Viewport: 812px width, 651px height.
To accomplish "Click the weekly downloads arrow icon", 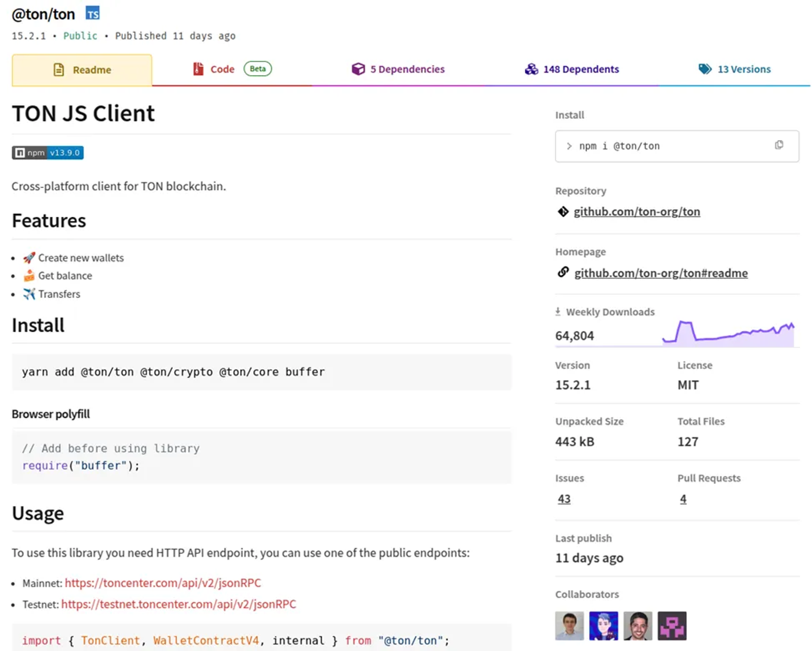I will pos(558,311).
